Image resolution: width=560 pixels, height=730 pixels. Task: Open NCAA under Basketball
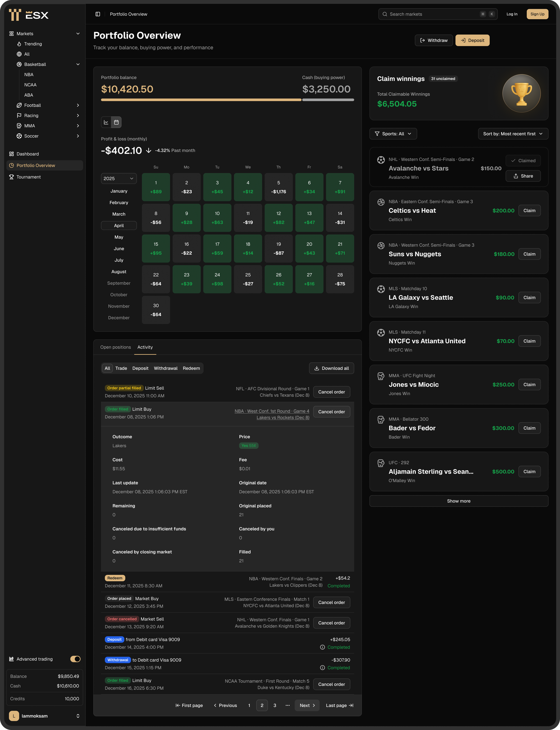[x=30, y=85]
